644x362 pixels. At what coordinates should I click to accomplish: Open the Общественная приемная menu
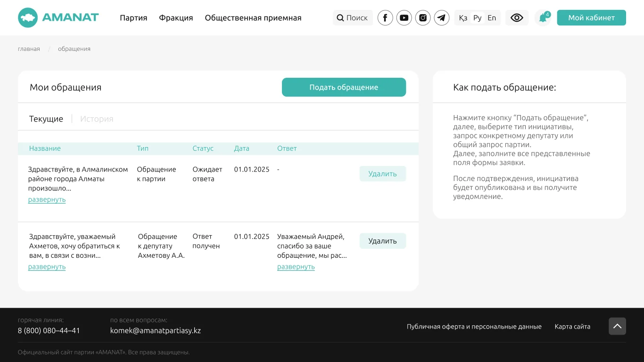pos(253,18)
